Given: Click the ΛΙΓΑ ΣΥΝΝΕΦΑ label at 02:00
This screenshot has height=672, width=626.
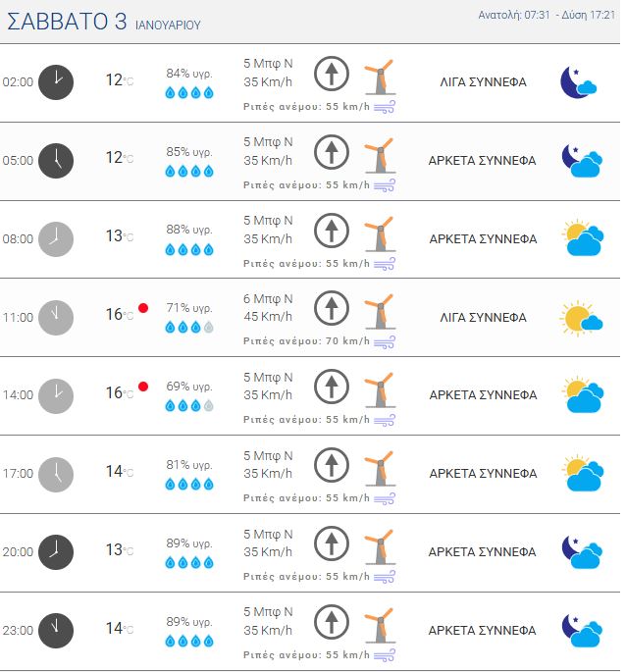Looking at the screenshot, I should click(483, 82).
